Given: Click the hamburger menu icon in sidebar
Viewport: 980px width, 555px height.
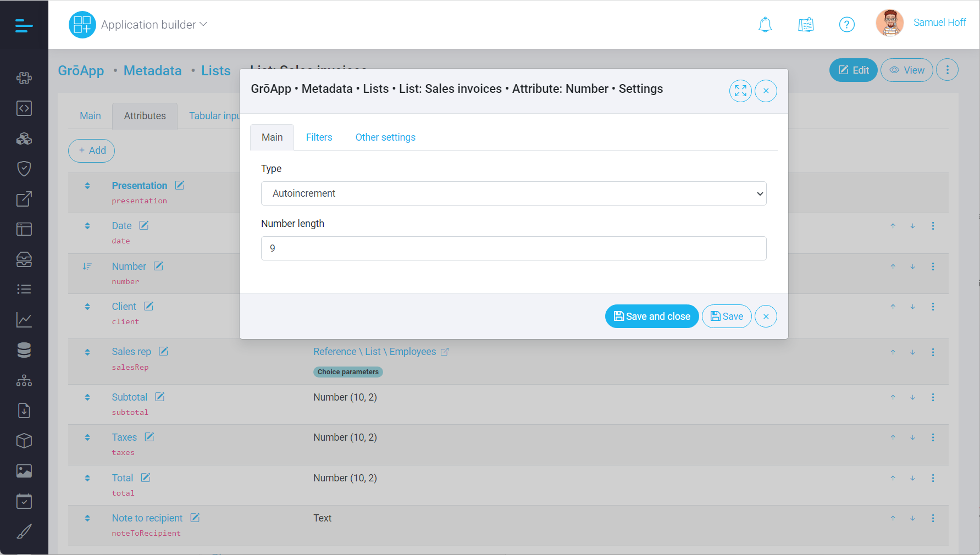Looking at the screenshot, I should coord(24,25).
